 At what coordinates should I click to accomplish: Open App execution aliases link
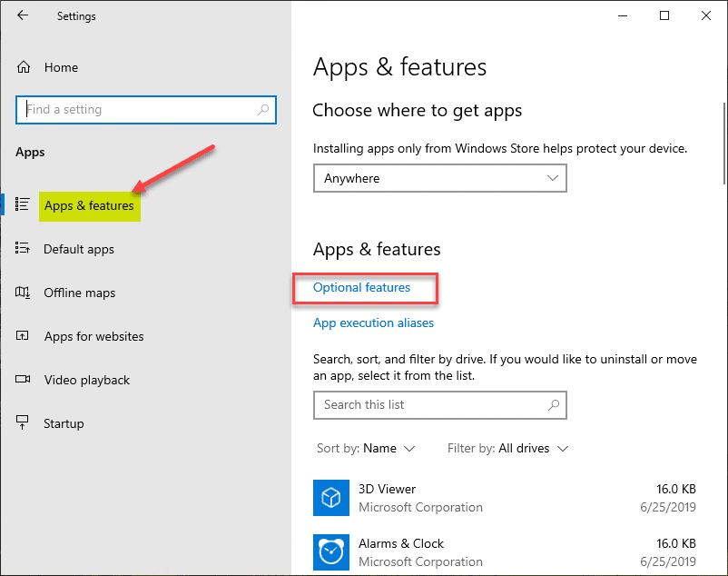tap(373, 323)
